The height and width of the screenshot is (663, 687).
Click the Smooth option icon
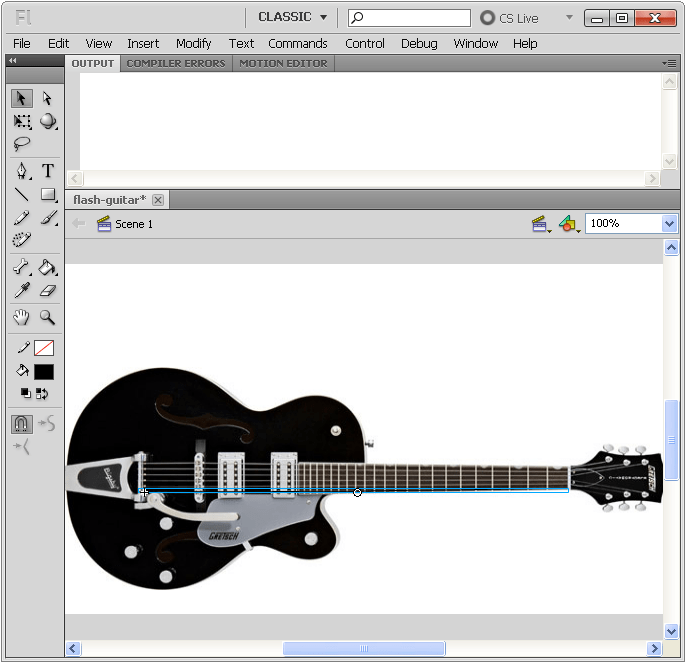[47, 423]
